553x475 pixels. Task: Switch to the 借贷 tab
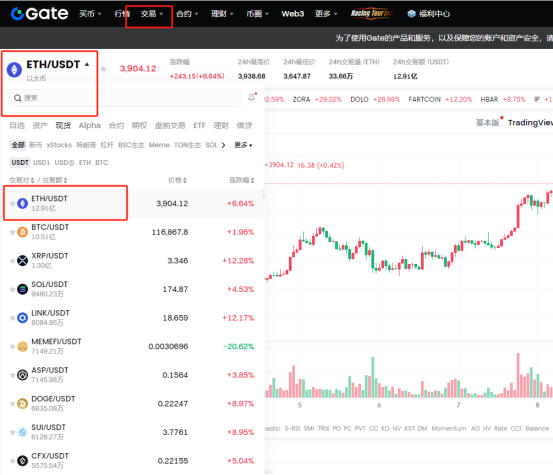pyautogui.click(x=244, y=126)
